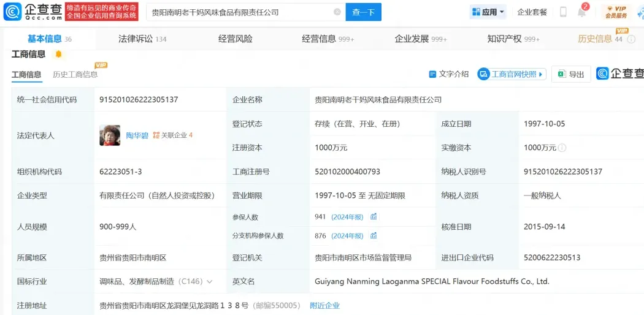Click the English company name text
This screenshot has width=644, height=315.
click(432, 281)
